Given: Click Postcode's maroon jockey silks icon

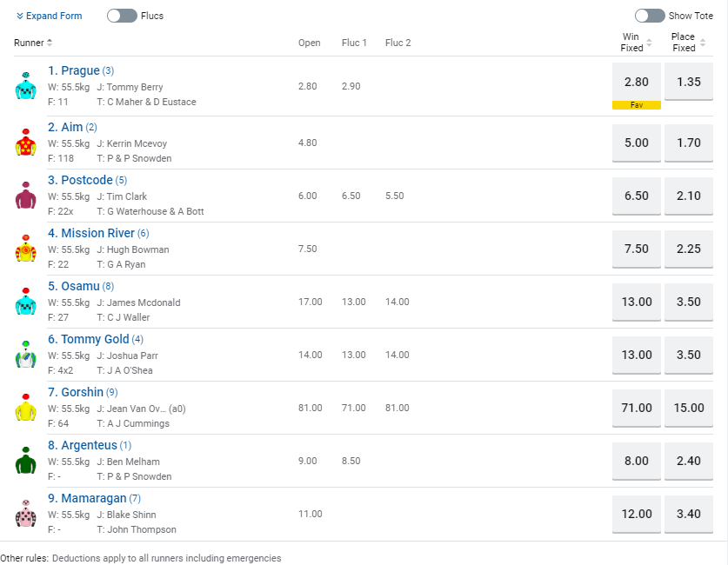Looking at the screenshot, I should tap(25, 196).
